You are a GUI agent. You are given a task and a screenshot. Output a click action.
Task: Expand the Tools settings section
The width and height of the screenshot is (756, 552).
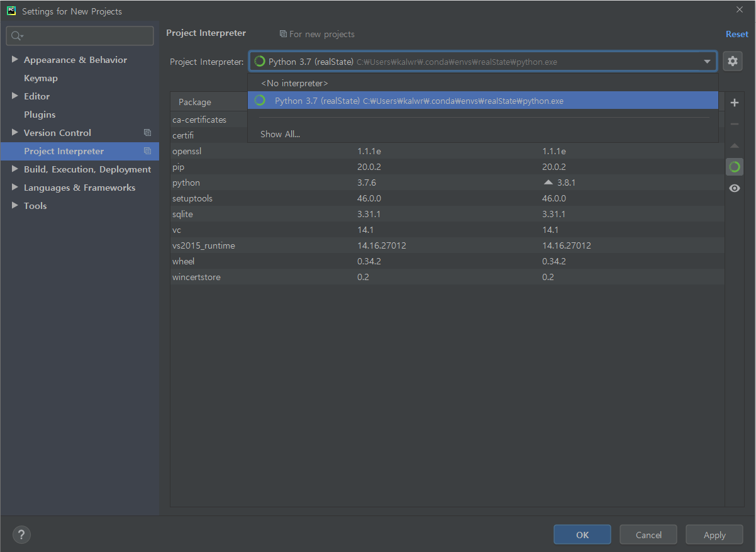pyautogui.click(x=15, y=206)
